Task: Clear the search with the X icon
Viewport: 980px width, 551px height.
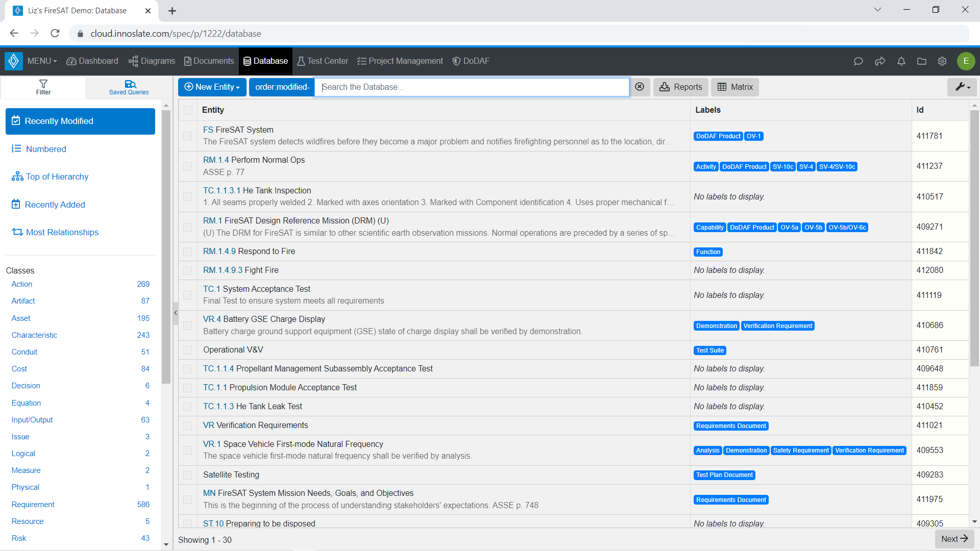Action: [640, 87]
